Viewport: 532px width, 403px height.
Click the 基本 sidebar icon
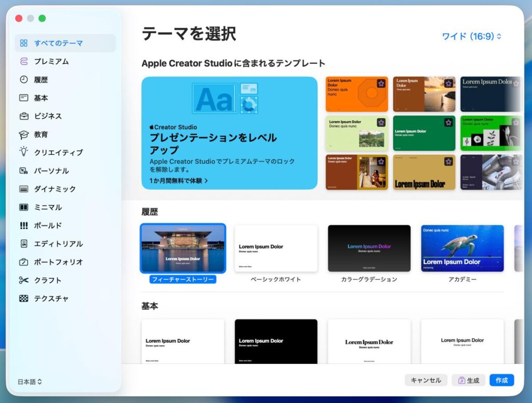[24, 98]
